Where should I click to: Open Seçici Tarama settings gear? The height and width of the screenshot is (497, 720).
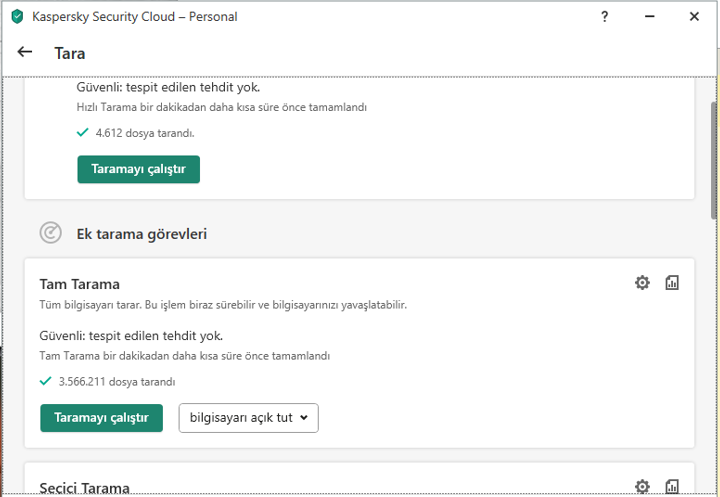point(642,486)
